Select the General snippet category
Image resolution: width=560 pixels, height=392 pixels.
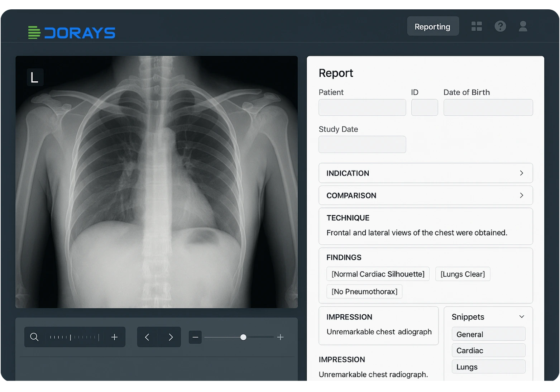tap(488, 334)
